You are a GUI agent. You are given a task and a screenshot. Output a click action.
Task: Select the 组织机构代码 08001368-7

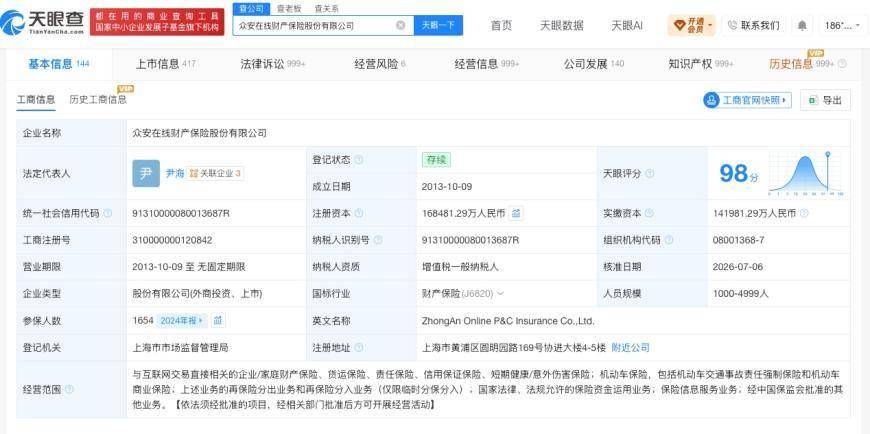pyautogui.click(x=739, y=240)
